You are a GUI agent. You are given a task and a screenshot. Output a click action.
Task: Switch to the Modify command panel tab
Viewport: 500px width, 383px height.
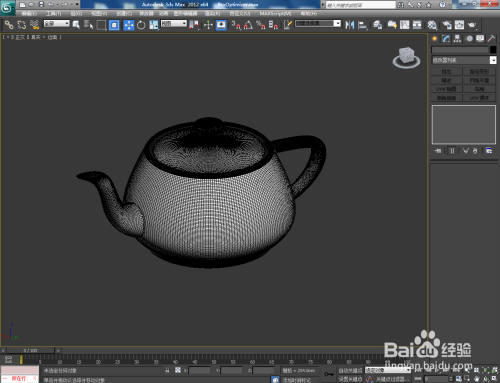446,39
